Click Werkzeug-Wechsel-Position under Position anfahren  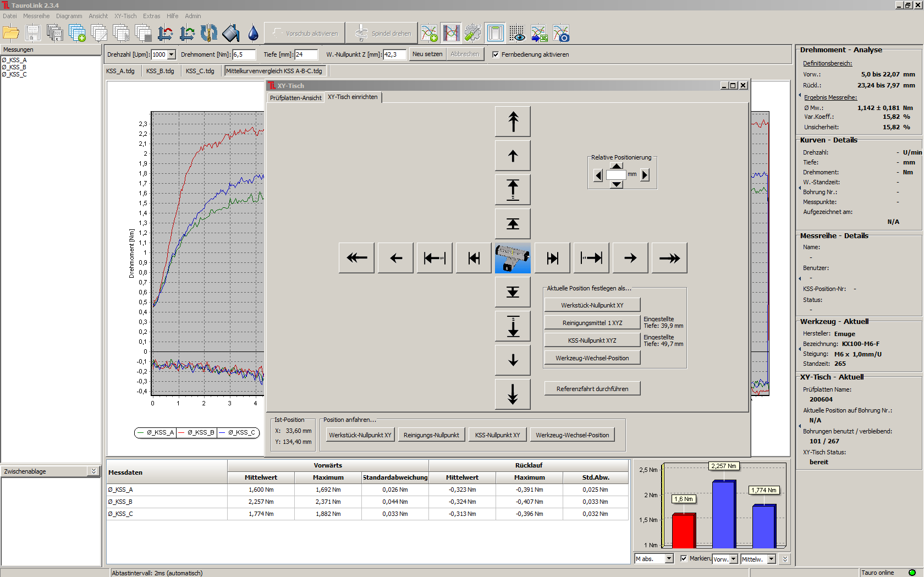click(572, 435)
